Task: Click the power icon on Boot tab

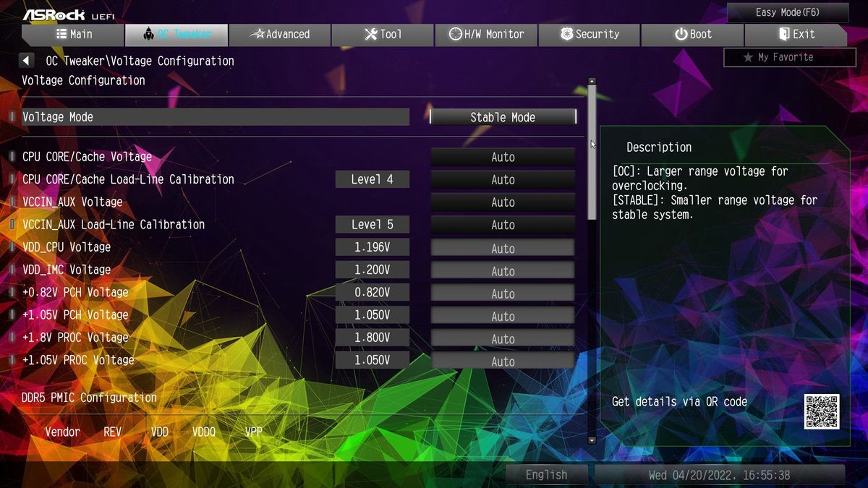Action: click(681, 34)
